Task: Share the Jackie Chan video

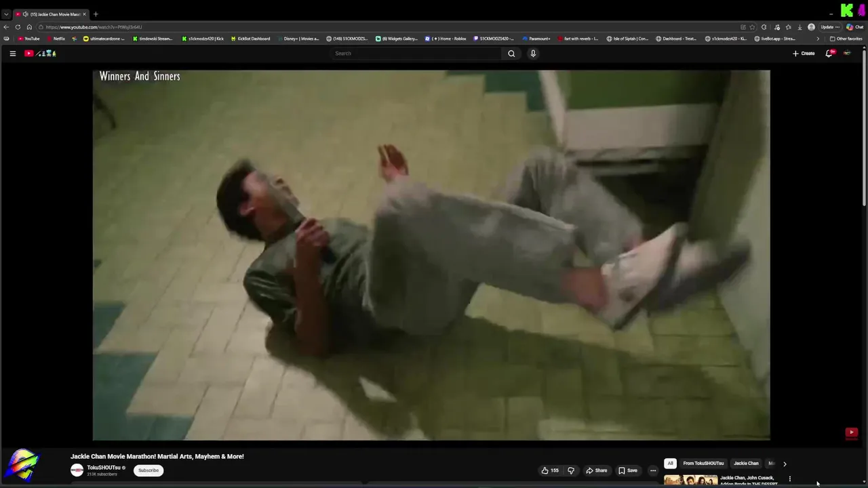Action: coord(597,470)
